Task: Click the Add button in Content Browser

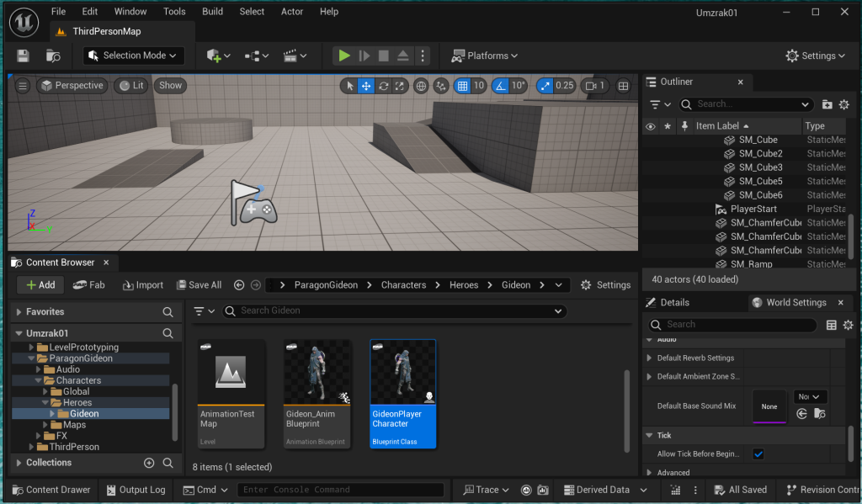Action: (x=40, y=284)
